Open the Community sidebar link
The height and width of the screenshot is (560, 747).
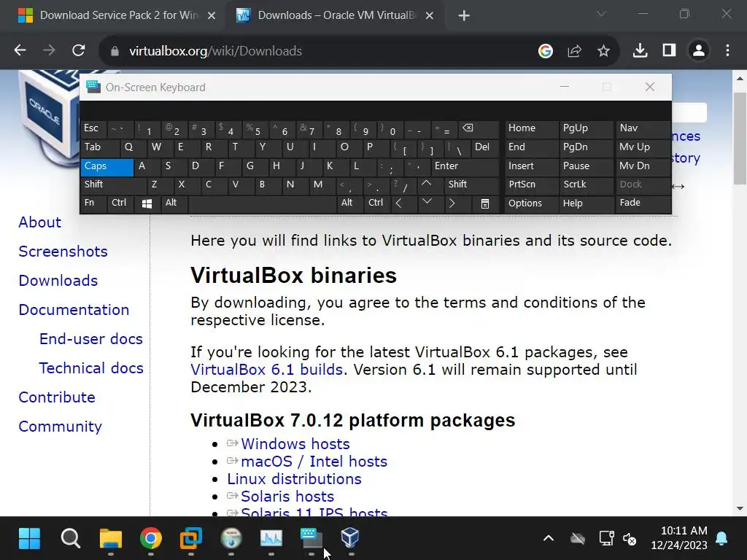[x=60, y=427]
